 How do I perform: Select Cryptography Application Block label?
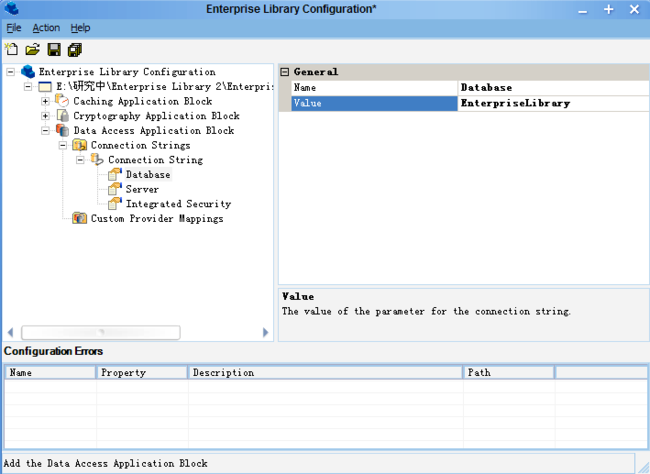tap(156, 116)
